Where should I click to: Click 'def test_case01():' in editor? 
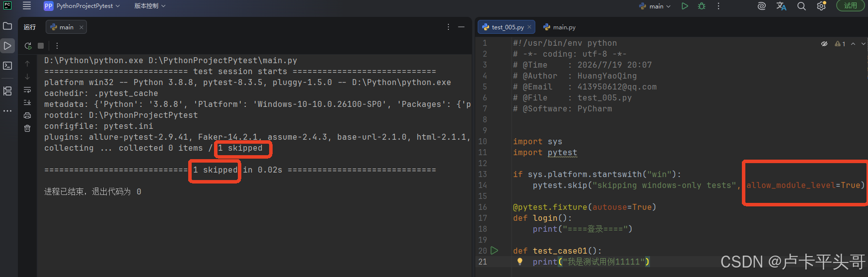(557, 251)
